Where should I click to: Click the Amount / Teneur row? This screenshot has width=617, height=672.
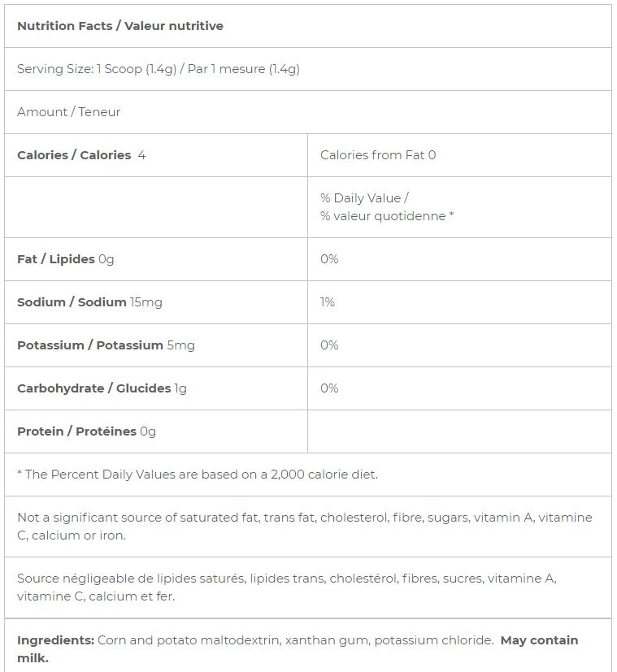308,112
